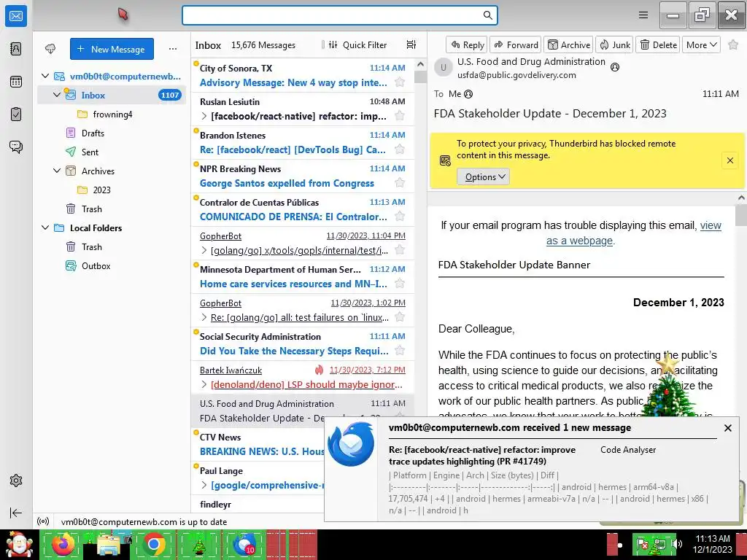
Task: Star the golang/go x/tools message
Action: pyautogui.click(x=400, y=250)
